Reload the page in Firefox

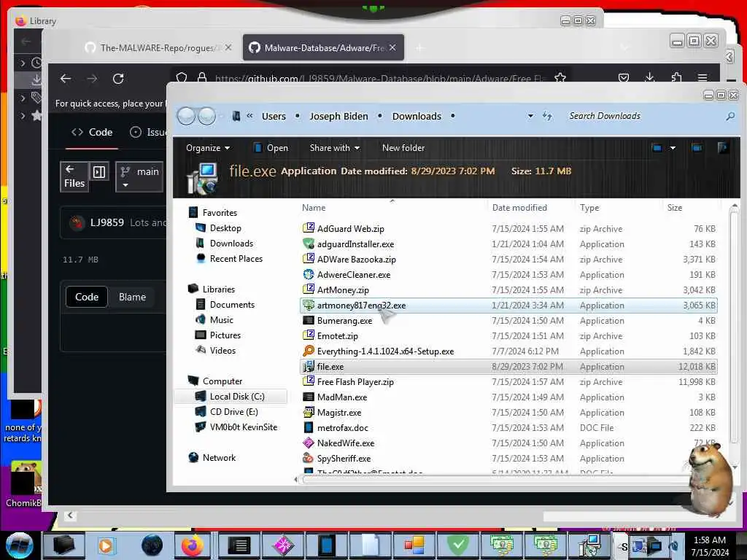(x=118, y=79)
